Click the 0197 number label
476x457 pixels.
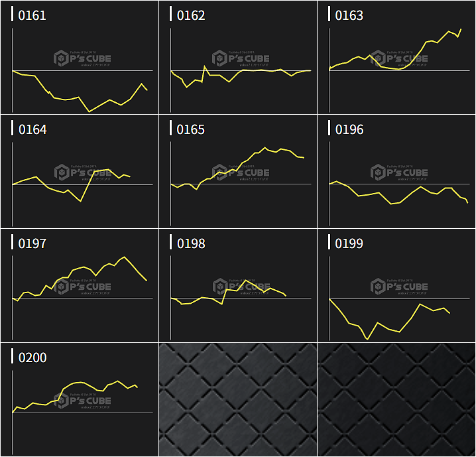click(32, 243)
